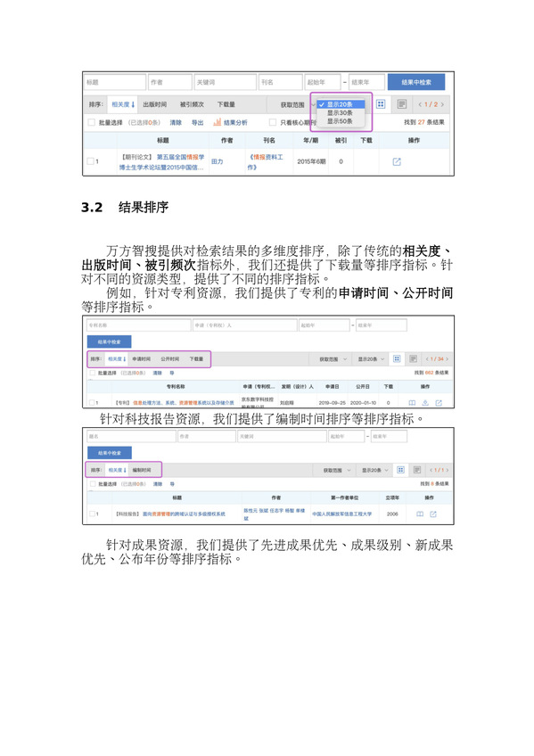Click 刊名 input field

[x=281, y=82]
